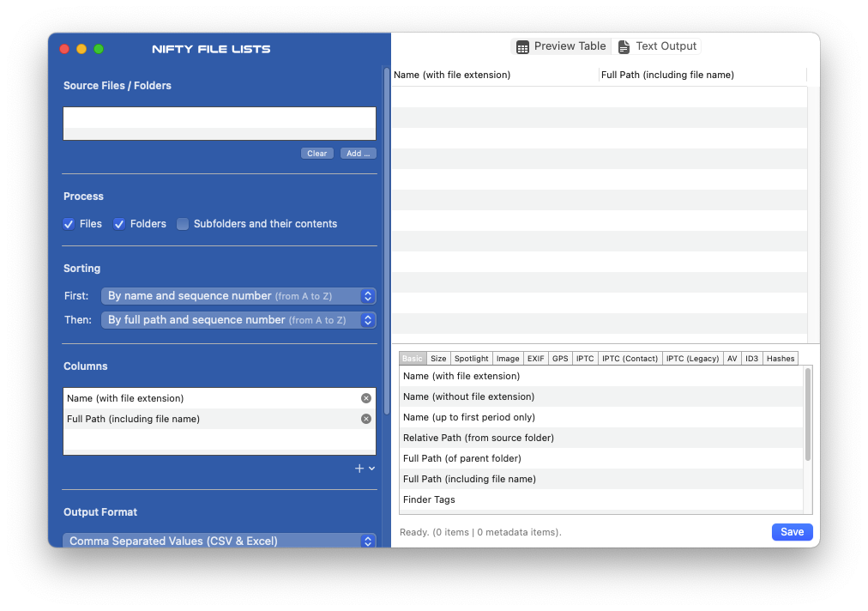
Task: Choose Name (with file extension) in Basic list
Action: click(601, 376)
